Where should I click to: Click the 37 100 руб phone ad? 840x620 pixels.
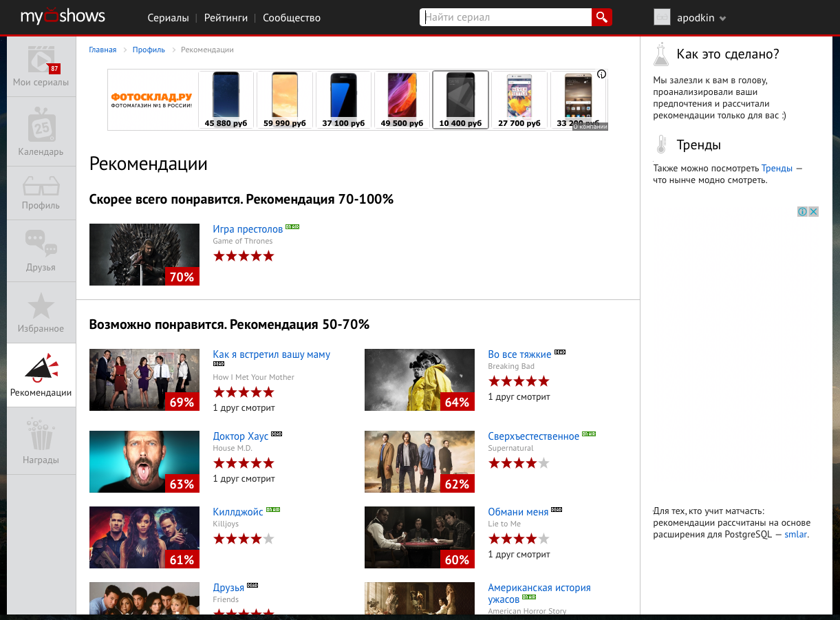(343, 100)
